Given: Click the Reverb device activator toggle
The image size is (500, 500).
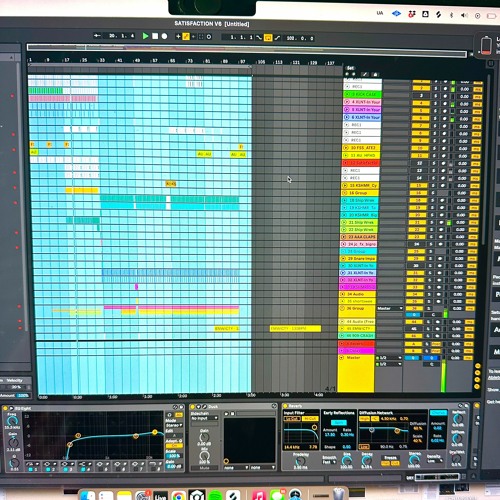Looking at the screenshot, I should tap(286, 406).
